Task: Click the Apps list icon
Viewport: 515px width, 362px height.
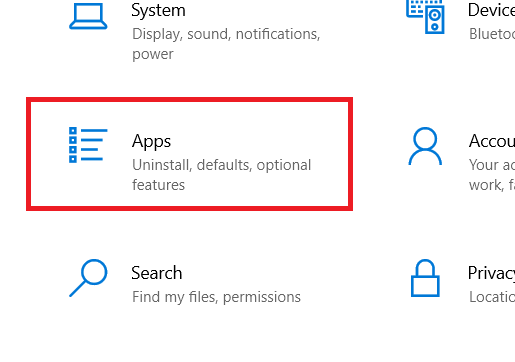Action: [88, 145]
